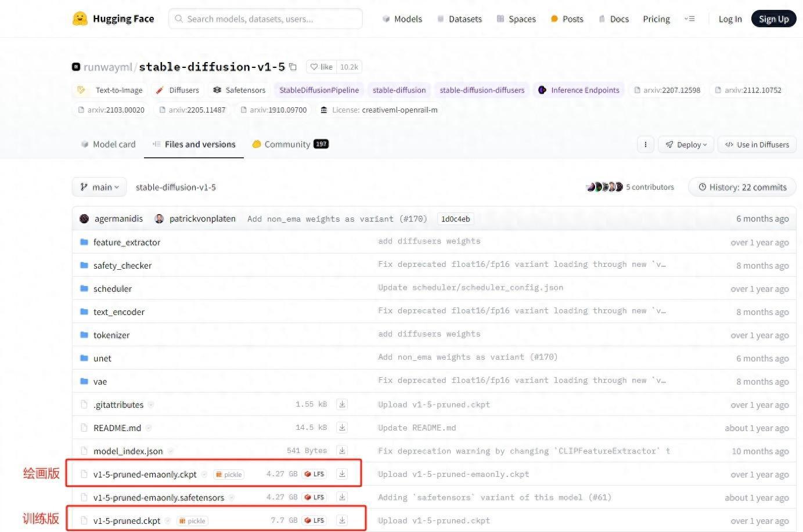
Task: Open the Community tab
Action: tap(290, 144)
